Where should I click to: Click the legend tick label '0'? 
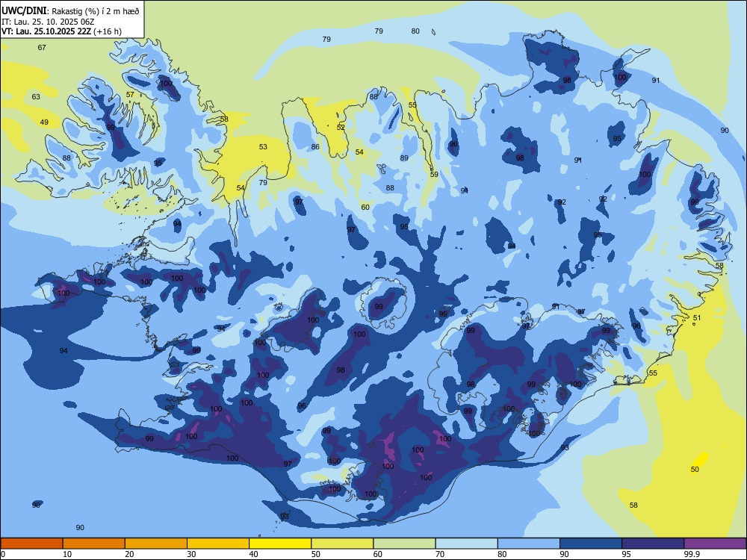3,554
